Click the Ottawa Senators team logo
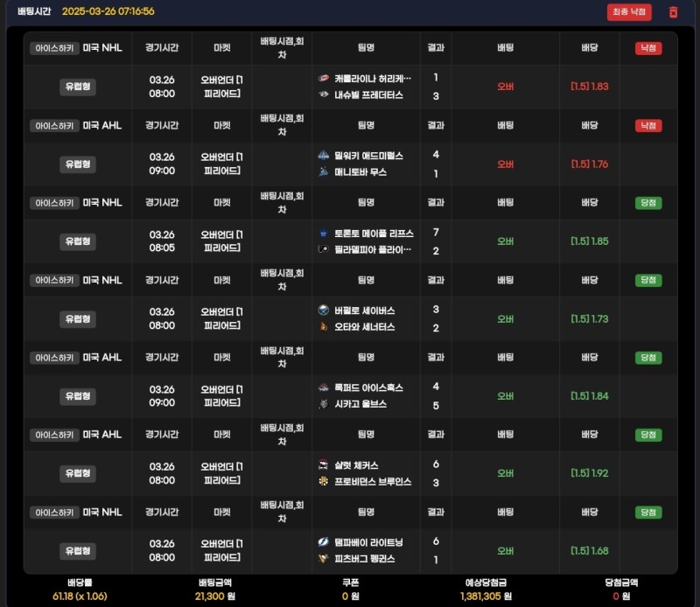Image resolution: width=700 pixels, height=607 pixels. click(324, 327)
